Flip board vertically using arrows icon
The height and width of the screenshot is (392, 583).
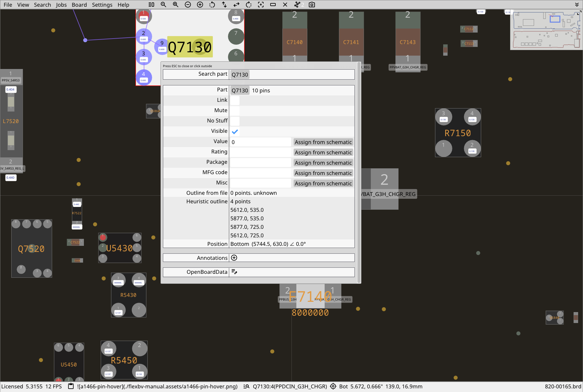pyautogui.click(x=224, y=5)
